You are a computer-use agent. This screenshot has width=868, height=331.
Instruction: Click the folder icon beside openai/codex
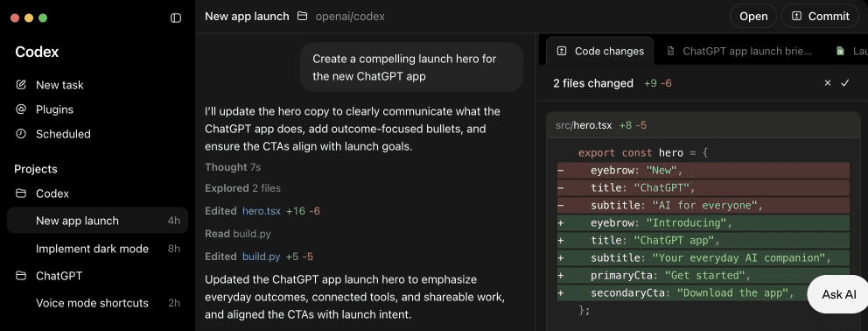click(302, 16)
